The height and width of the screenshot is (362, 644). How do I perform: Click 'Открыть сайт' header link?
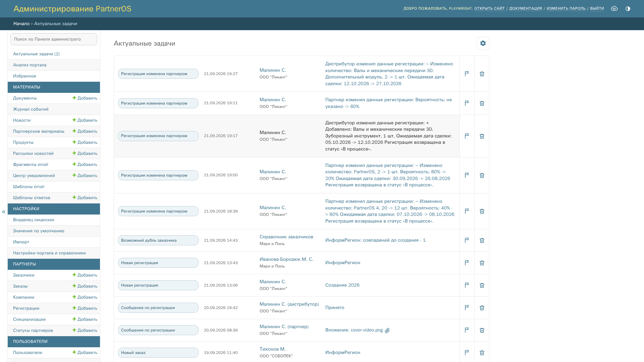coord(489,9)
